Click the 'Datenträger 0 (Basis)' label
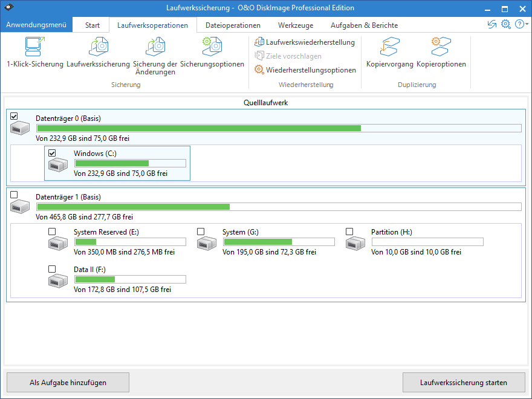 pos(68,118)
